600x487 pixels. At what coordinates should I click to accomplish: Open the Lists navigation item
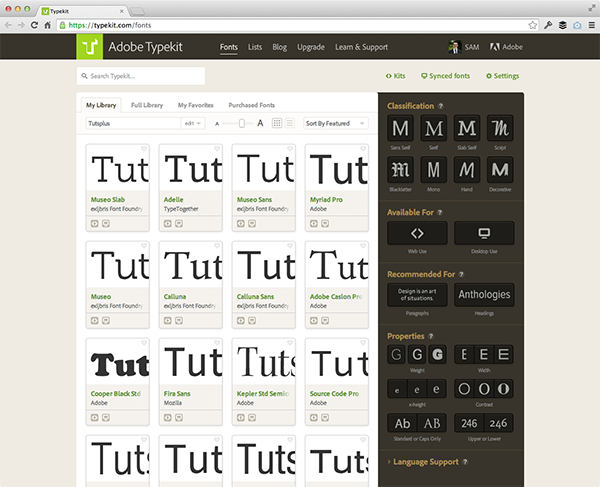[x=255, y=47]
